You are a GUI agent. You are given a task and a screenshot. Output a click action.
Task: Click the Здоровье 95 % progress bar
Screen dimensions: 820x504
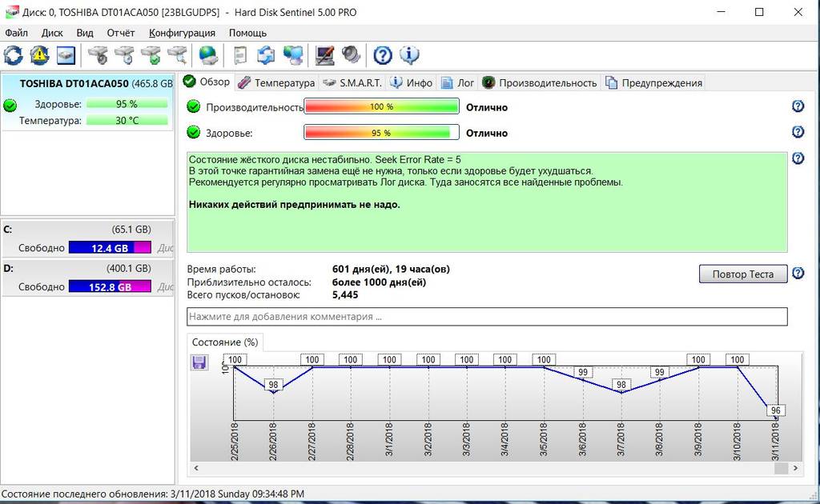(x=381, y=133)
